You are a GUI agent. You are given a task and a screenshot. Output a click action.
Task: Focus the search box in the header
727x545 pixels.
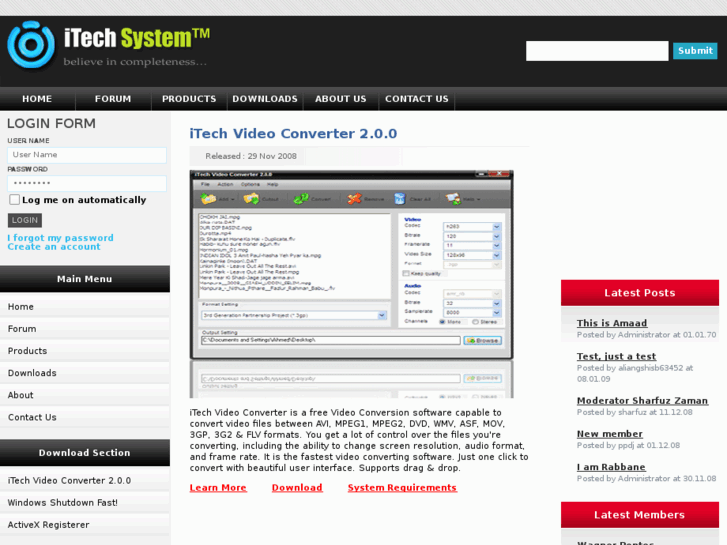(597, 51)
